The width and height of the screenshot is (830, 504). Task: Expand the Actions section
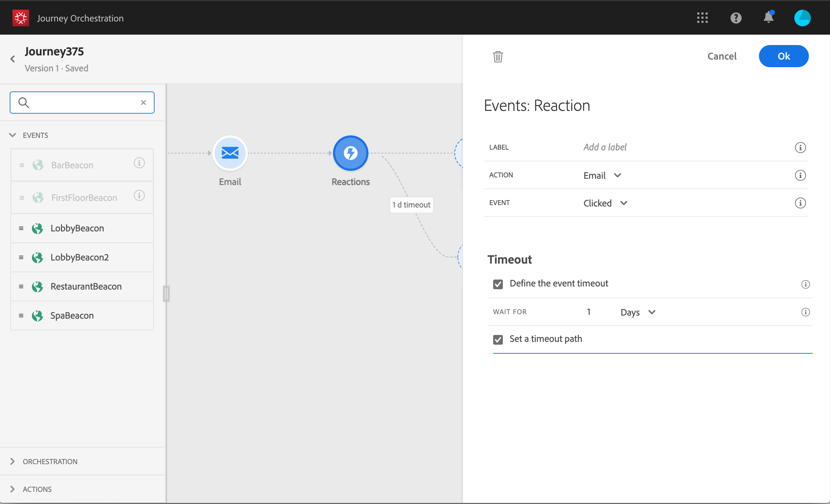37,489
